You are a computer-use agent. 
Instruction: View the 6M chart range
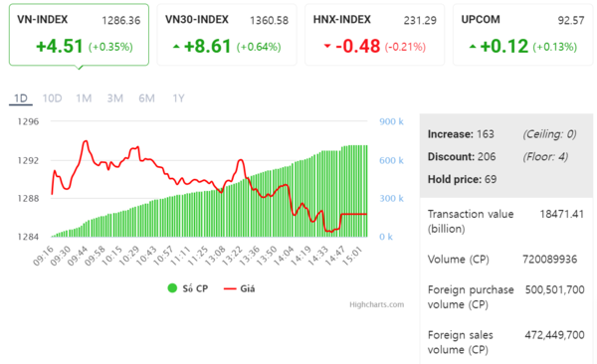pyautogui.click(x=146, y=98)
